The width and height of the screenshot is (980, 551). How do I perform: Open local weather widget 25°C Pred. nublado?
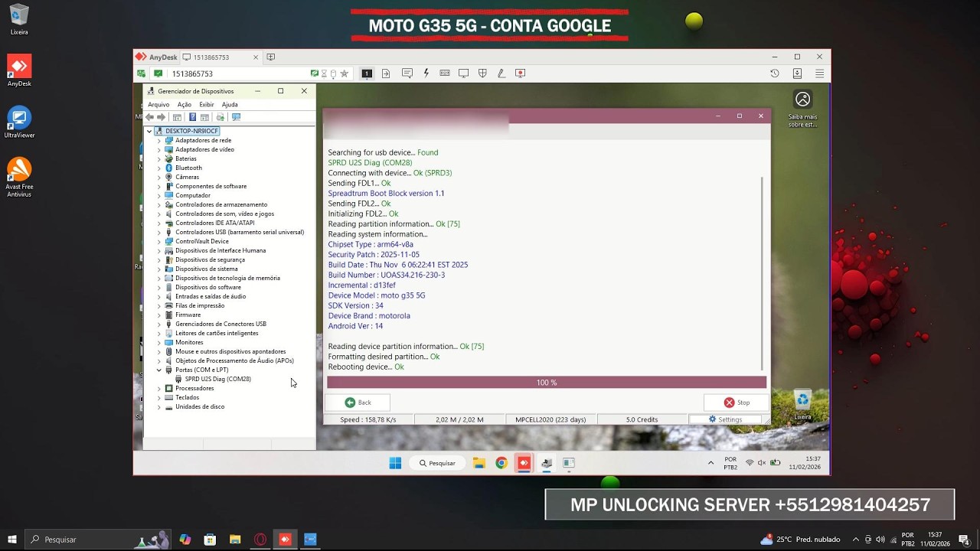pyautogui.click(x=799, y=540)
